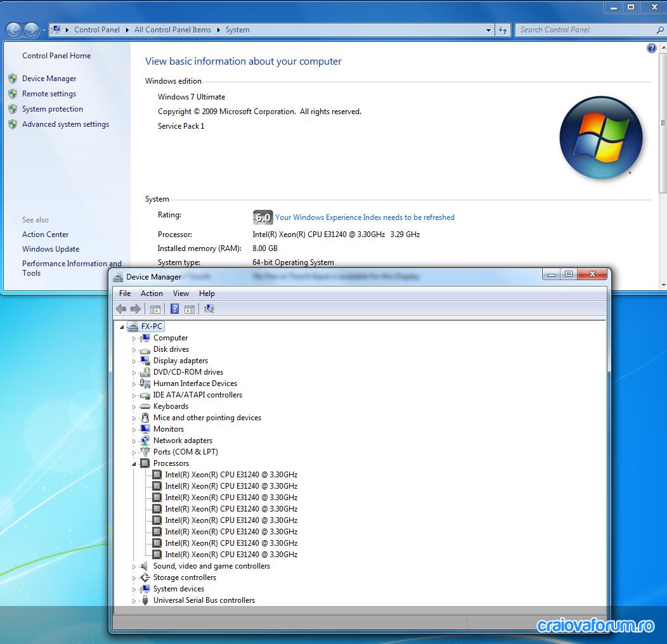This screenshot has width=667, height=644.
Task: Open Remote settings link
Action: (49, 94)
